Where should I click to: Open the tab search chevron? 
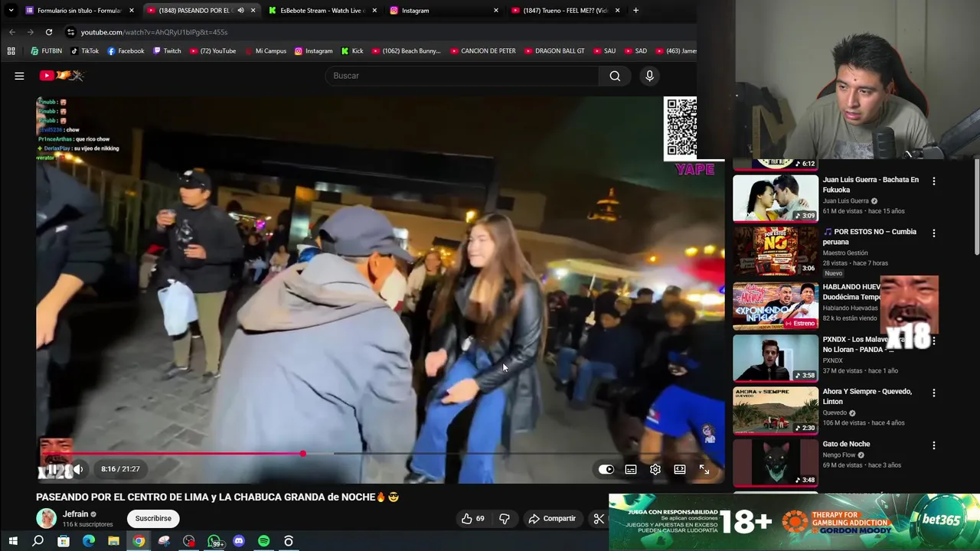click(11, 11)
